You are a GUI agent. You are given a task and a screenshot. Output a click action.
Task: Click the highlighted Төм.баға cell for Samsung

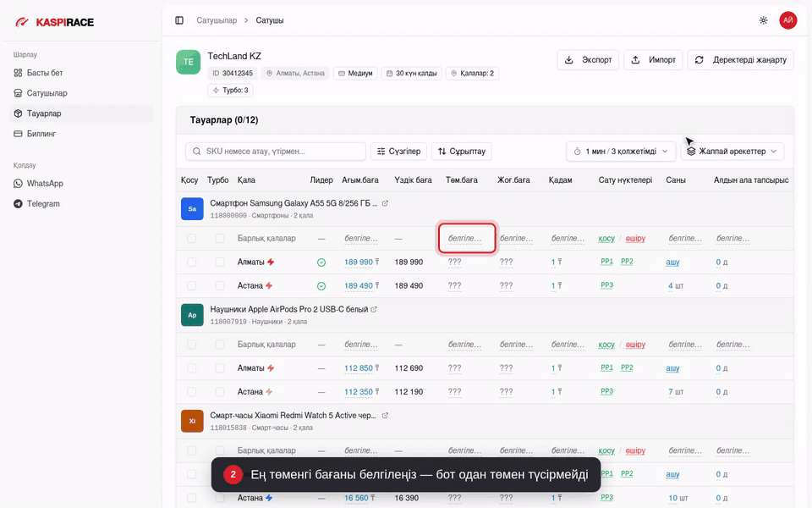[x=467, y=239]
